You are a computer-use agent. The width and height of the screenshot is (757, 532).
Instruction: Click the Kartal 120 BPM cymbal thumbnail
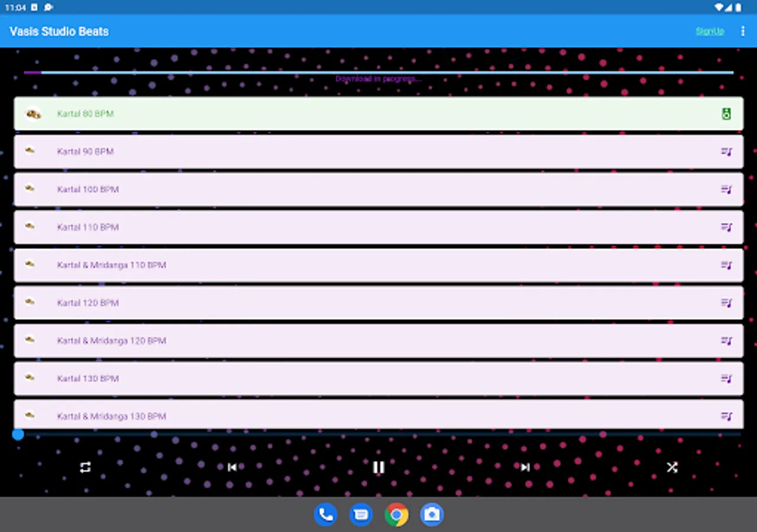click(x=30, y=303)
